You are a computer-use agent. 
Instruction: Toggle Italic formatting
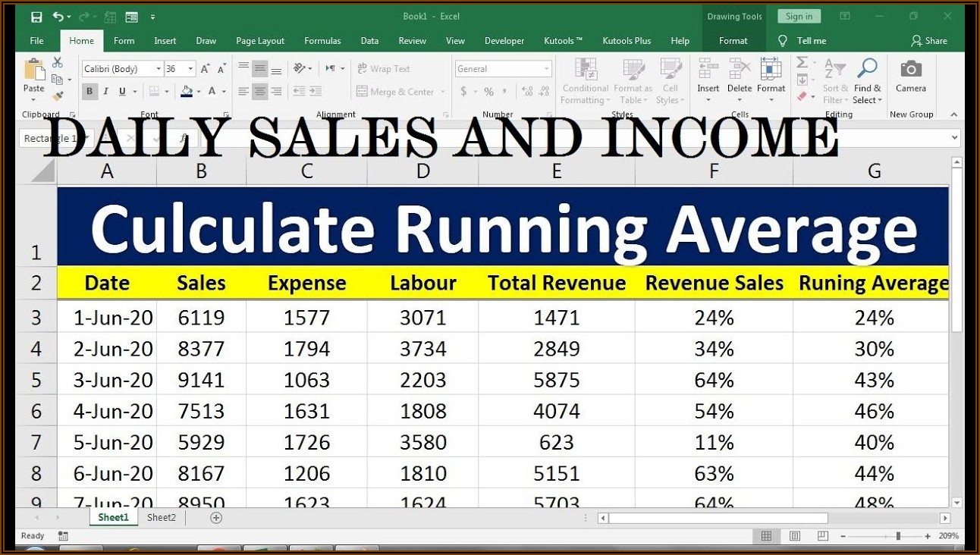tap(105, 92)
